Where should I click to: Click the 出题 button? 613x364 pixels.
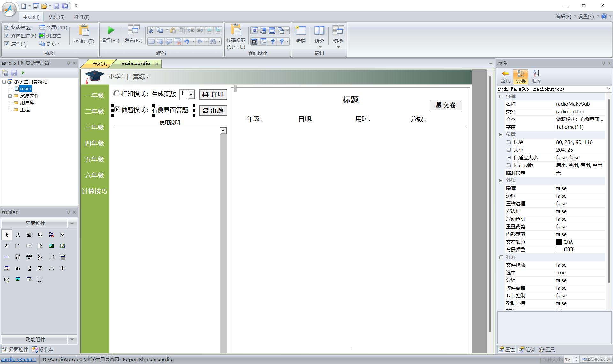[x=213, y=110]
